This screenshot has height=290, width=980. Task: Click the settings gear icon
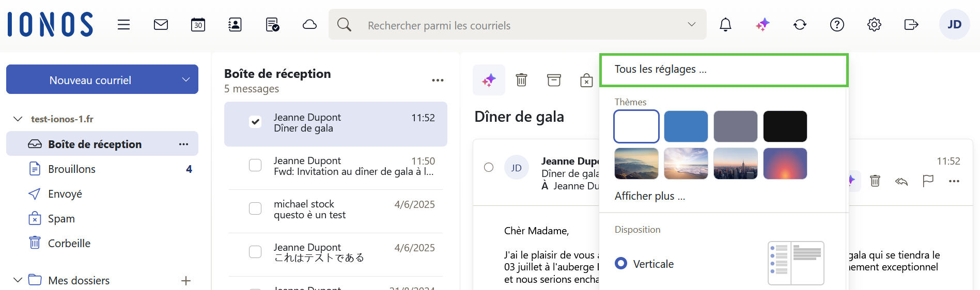[874, 24]
